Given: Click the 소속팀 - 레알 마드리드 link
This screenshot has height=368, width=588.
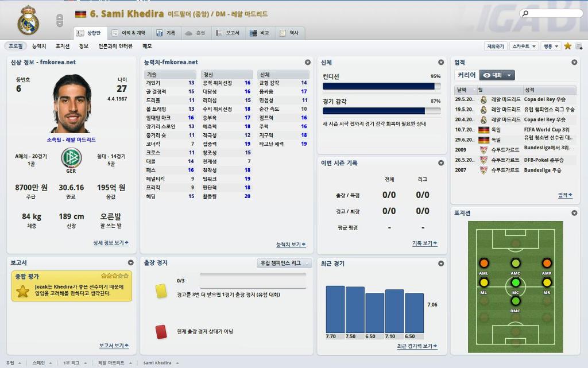Looking at the screenshot, I should point(71,140).
